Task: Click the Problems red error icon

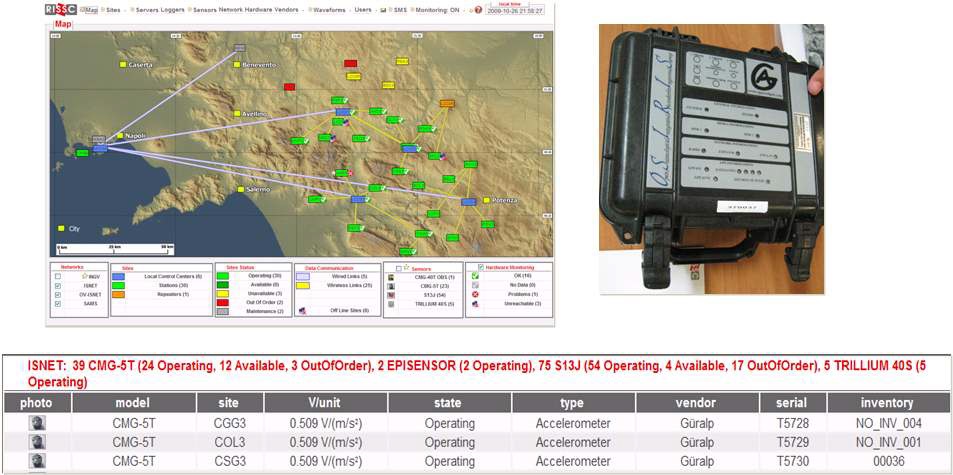Action: 475,294
